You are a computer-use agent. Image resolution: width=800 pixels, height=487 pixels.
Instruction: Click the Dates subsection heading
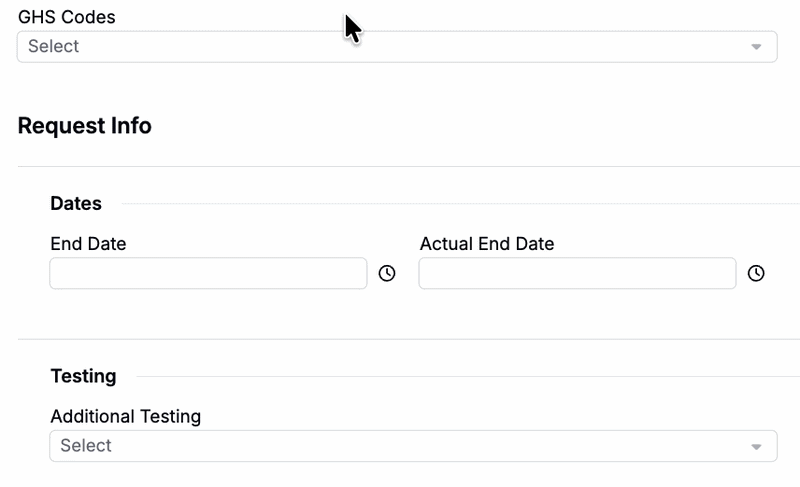(76, 203)
